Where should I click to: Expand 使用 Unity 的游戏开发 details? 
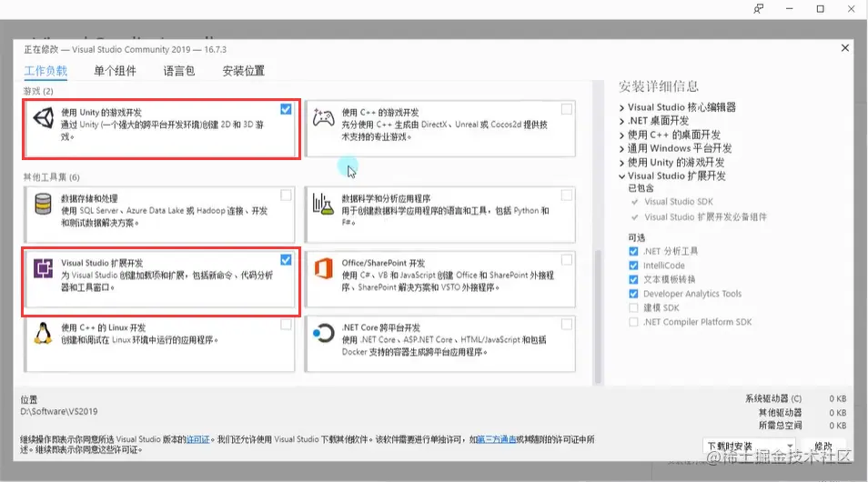point(621,163)
